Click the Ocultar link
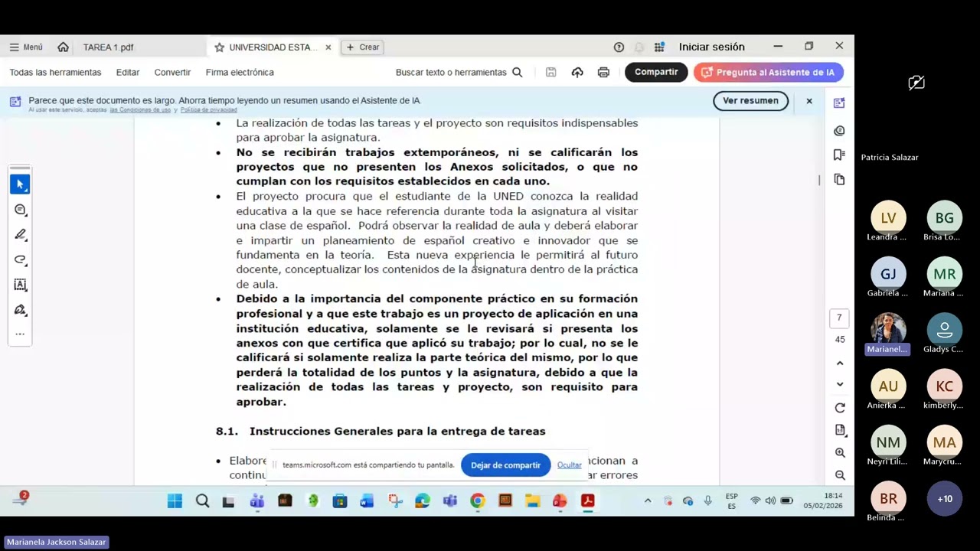 coord(569,465)
